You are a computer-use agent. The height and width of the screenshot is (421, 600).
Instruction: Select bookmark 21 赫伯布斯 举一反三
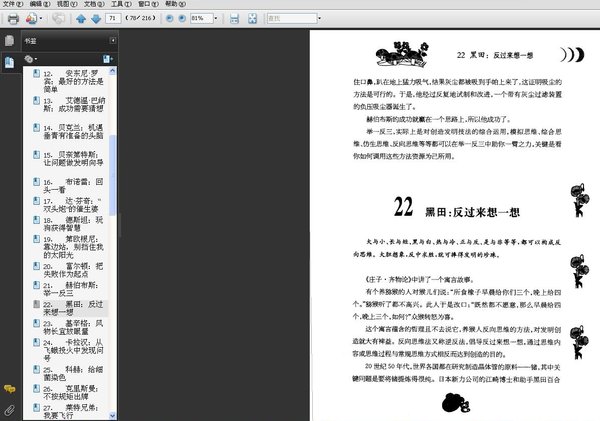(x=70, y=289)
